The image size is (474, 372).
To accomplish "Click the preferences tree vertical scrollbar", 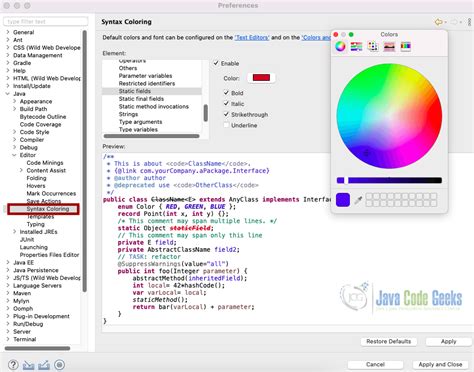I will click(85, 161).
